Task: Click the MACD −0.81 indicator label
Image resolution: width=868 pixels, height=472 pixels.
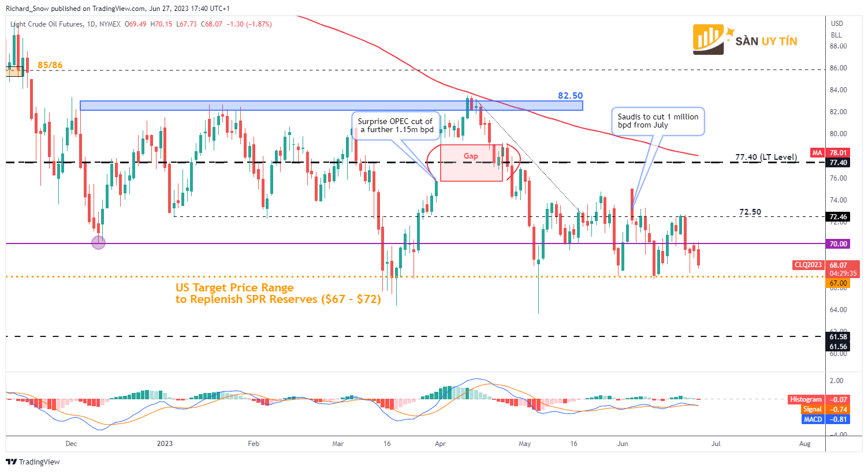Action: (x=825, y=419)
